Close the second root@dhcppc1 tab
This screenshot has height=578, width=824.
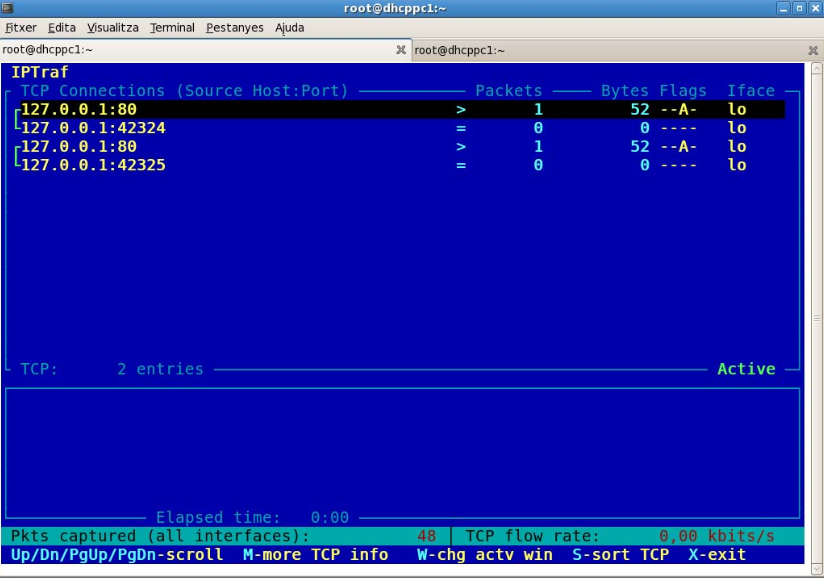pos(812,50)
